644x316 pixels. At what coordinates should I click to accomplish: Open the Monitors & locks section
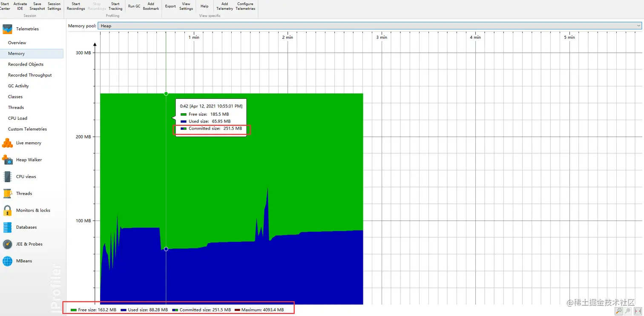click(x=26, y=210)
